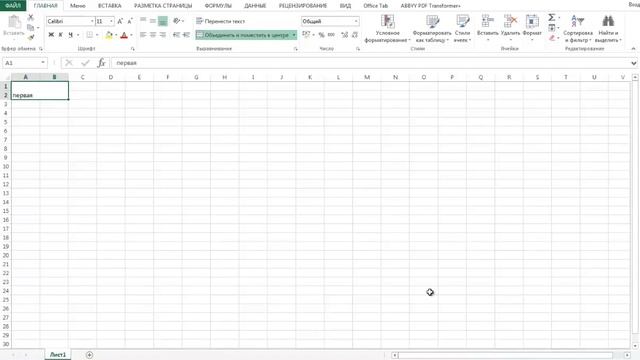Open the number format Общий combo box
640x360 pixels.
(330, 21)
